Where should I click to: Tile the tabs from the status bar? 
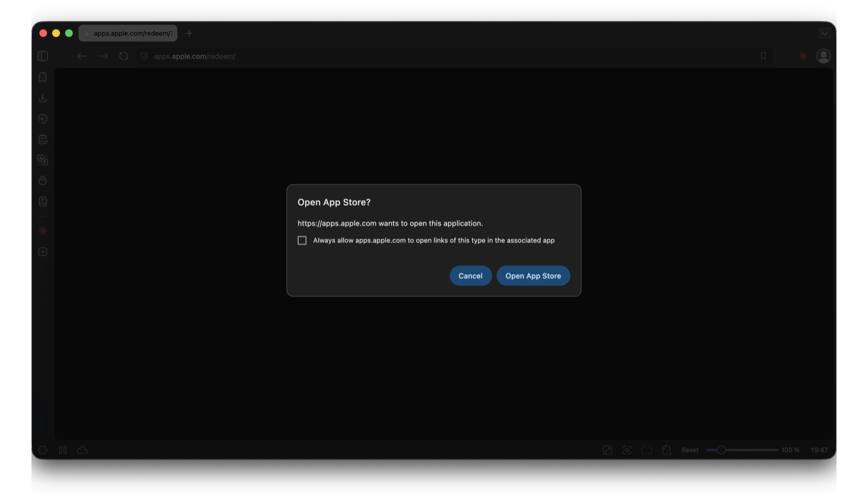tap(647, 450)
